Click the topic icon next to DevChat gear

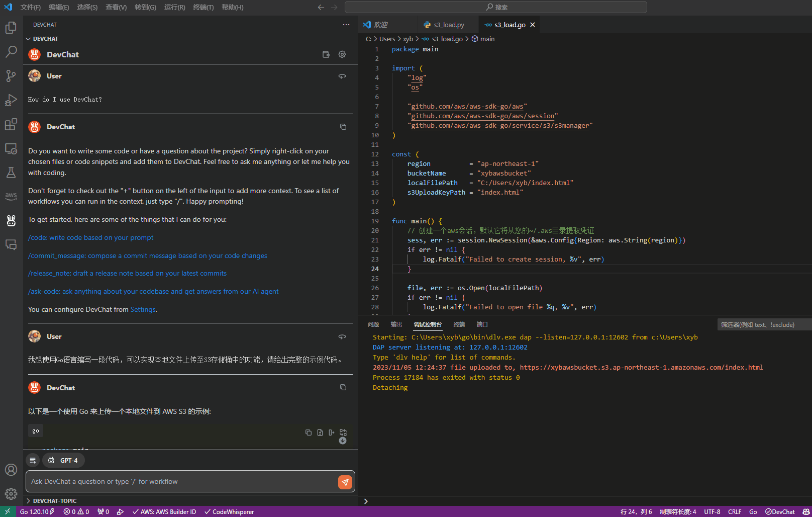(x=326, y=54)
